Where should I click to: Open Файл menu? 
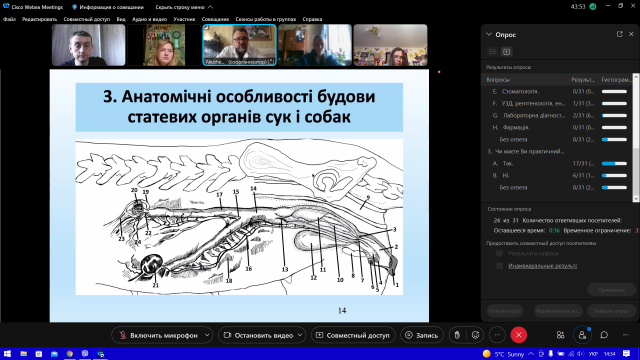9,19
